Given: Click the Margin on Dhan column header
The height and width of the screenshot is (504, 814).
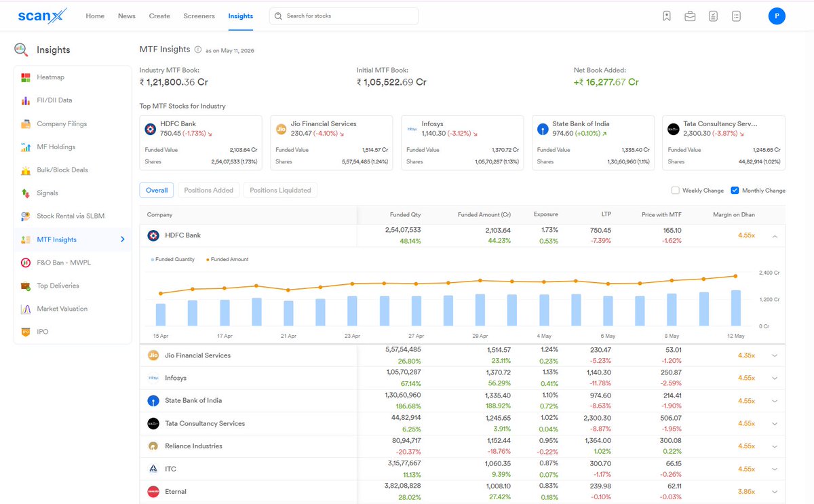Looking at the screenshot, I should pyautogui.click(x=733, y=215).
